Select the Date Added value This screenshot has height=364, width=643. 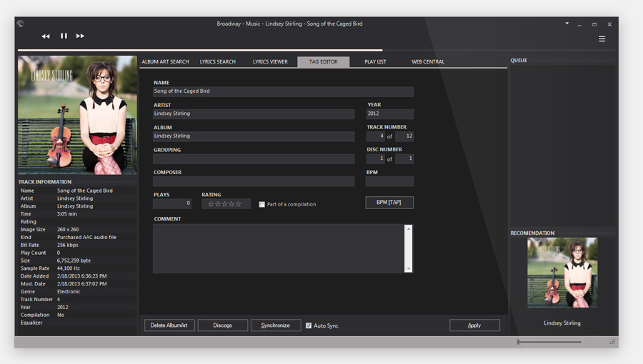[x=81, y=276]
